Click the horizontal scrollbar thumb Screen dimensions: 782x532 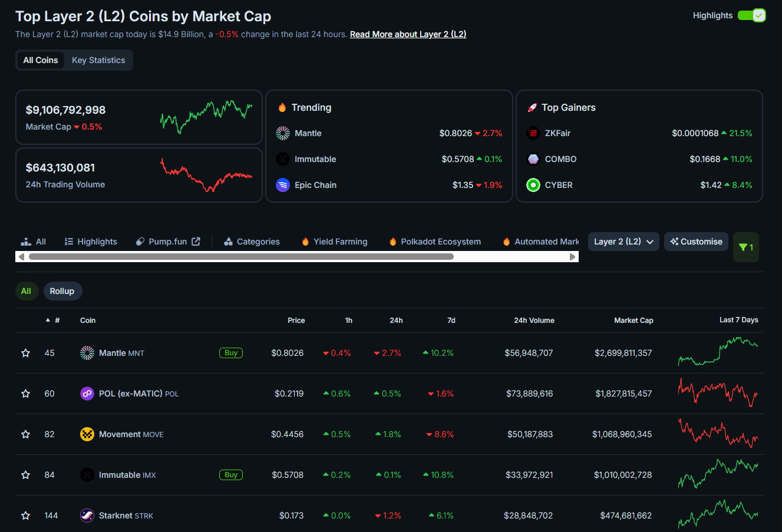(241, 257)
